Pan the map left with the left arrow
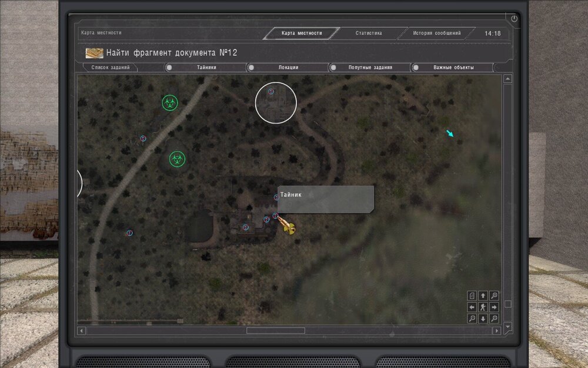Viewport: 588px width, 368px height. [472, 307]
